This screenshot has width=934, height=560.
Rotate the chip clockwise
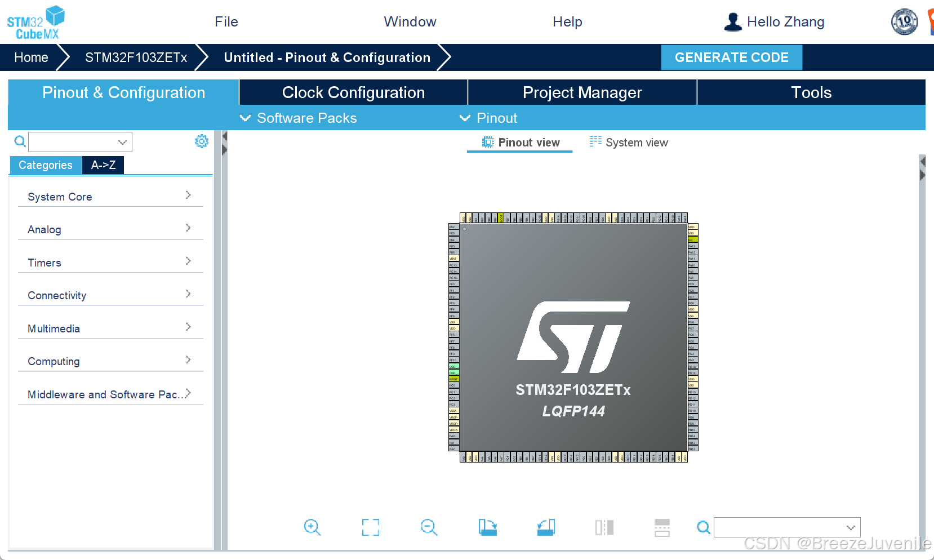488,527
